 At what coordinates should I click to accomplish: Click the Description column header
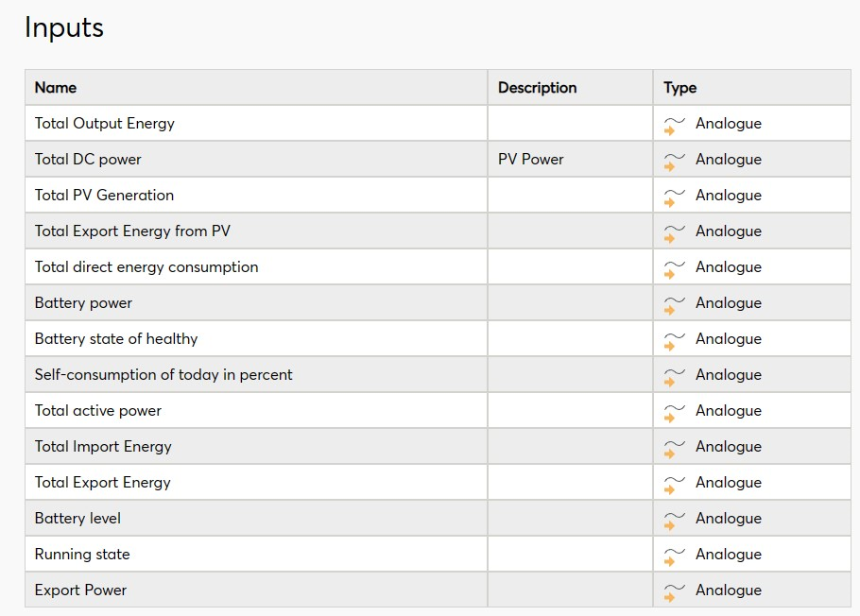click(x=537, y=88)
